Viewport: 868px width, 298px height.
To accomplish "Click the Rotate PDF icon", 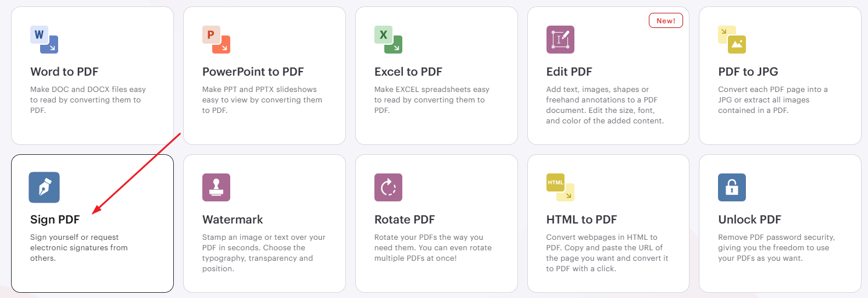I will 388,187.
